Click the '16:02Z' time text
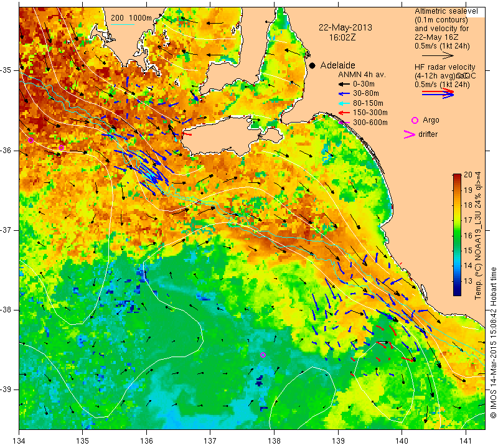 (x=342, y=37)
